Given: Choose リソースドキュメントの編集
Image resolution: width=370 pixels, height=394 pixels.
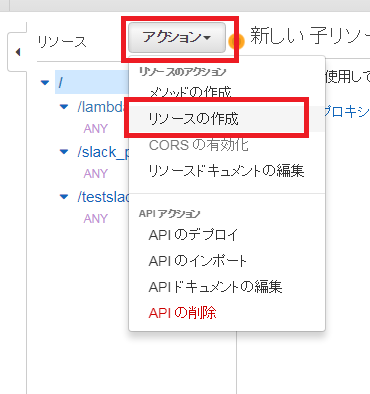Looking at the screenshot, I should 226,171.
